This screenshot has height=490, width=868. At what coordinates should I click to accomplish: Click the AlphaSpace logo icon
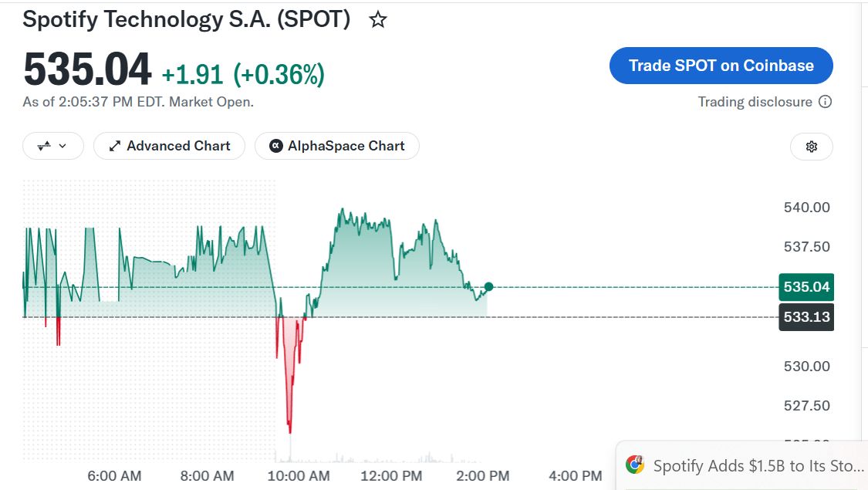click(275, 146)
